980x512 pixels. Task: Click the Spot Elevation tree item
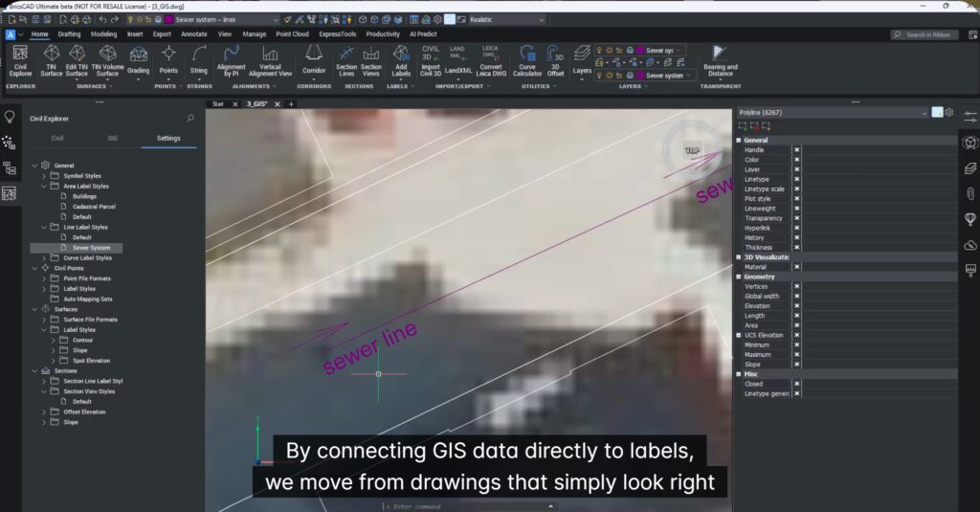[91, 361]
